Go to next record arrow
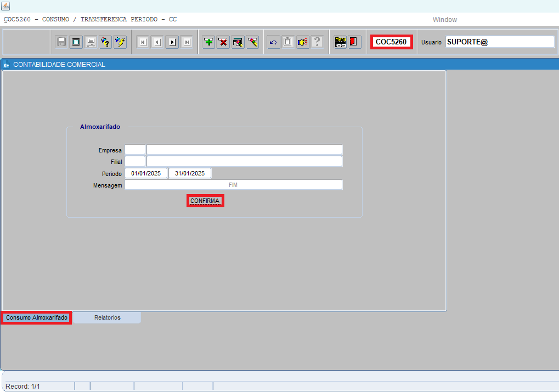559x392 pixels. [172, 42]
